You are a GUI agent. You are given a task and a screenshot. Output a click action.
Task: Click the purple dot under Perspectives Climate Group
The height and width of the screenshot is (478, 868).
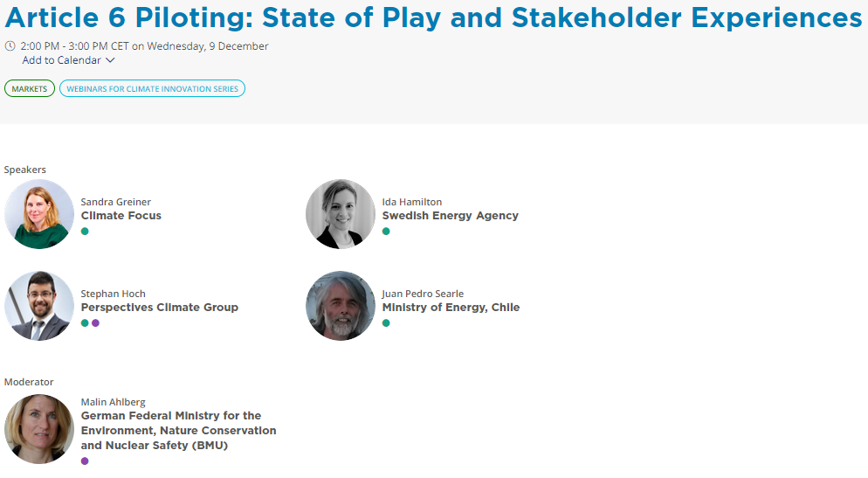(x=96, y=323)
